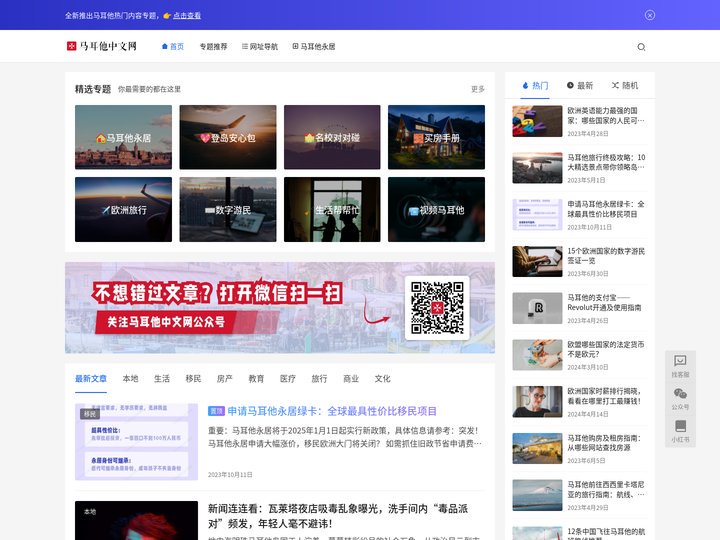Click the Revolut article thumbnail in sidebar
The width and height of the screenshot is (720, 540).
[x=537, y=308]
